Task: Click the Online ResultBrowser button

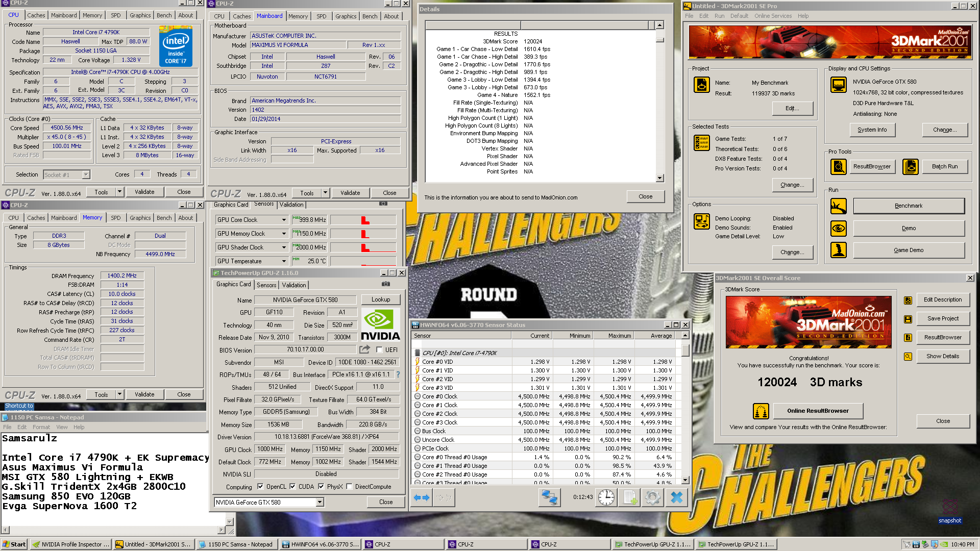Action: click(x=818, y=411)
